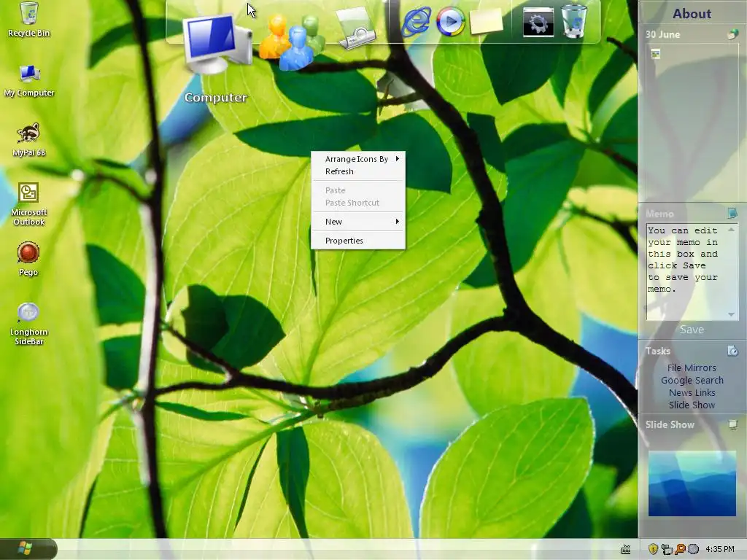Select the Pego desktop icon
The image size is (747, 560).
point(28,259)
